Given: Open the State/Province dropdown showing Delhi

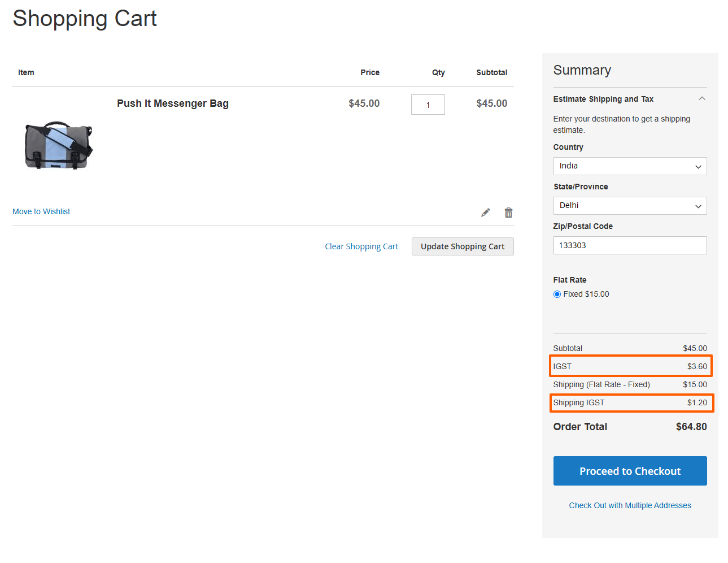Looking at the screenshot, I should pyautogui.click(x=630, y=206).
